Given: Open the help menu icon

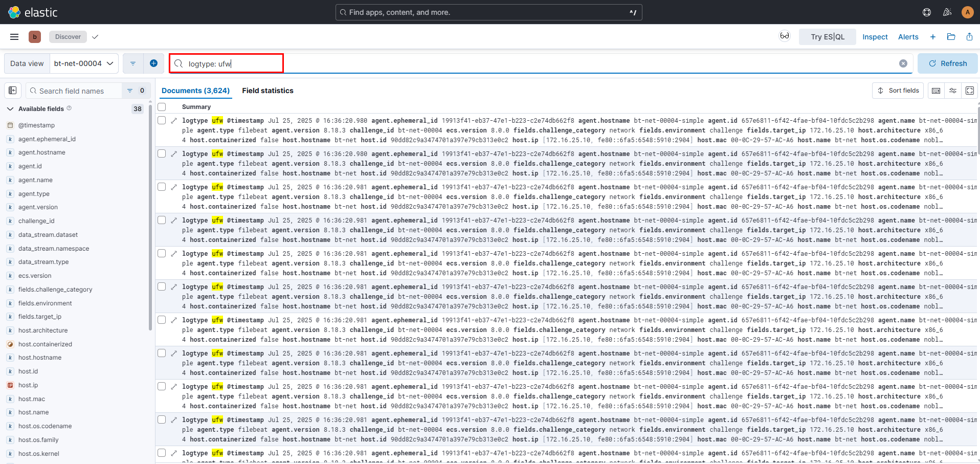Looking at the screenshot, I should tap(927, 12).
